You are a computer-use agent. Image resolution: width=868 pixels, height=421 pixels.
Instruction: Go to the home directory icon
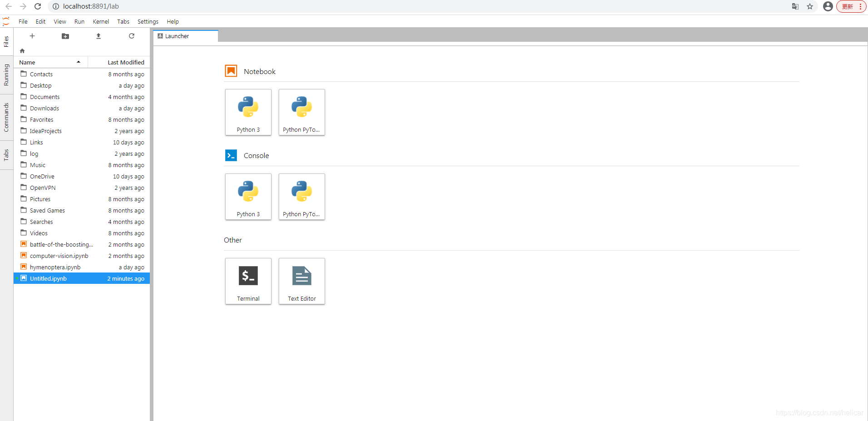tap(22, 51)
